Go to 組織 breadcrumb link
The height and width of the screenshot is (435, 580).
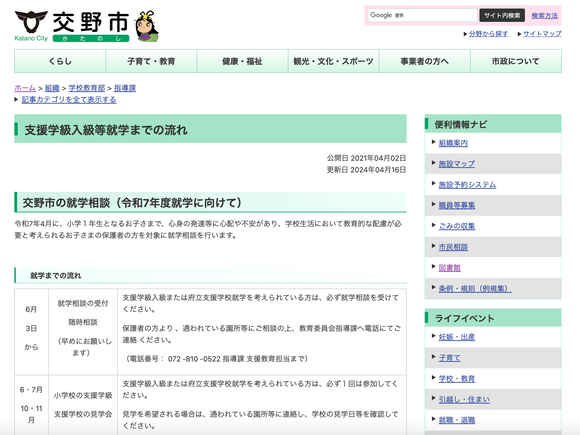52,88
